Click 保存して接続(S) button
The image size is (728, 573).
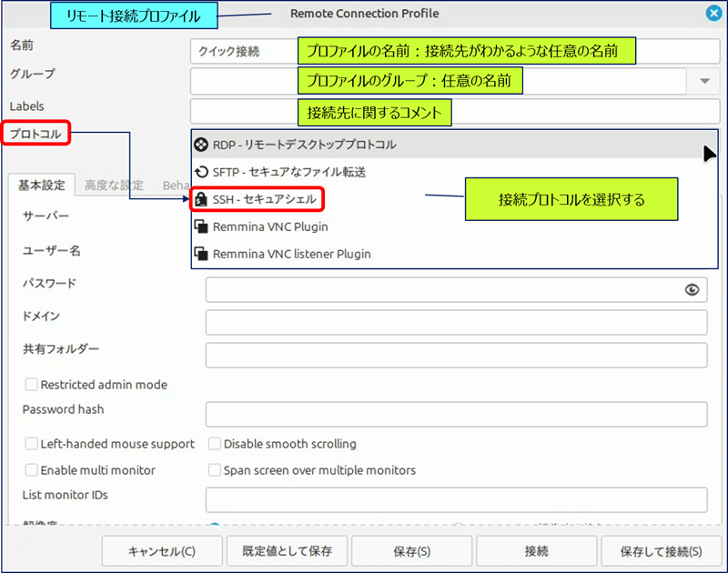click(x=662, y=551)
